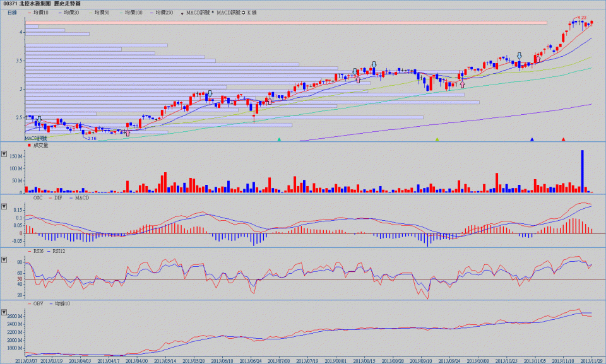Viewport: 606px width, 364px height.
Task: Click the green triangle marker on price chart
Action: point(279,139)
